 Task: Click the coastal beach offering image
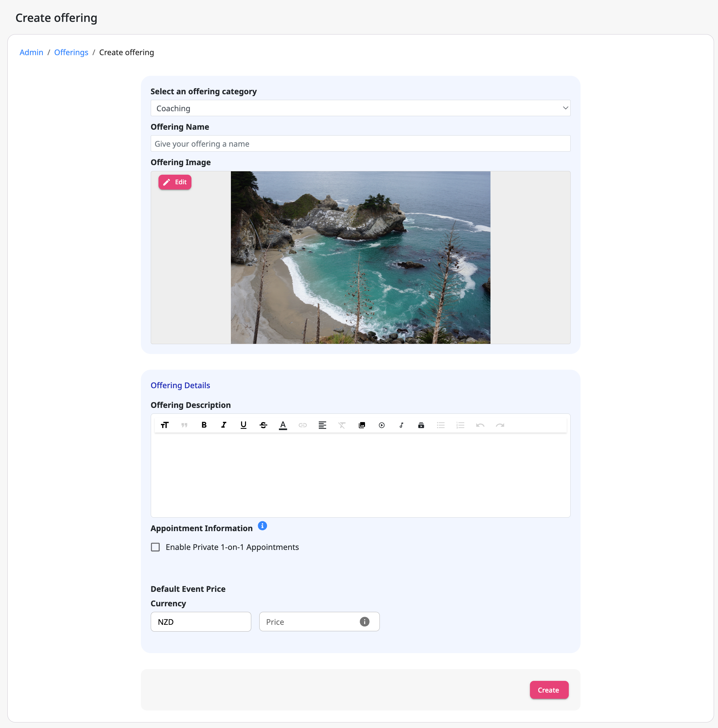360,257
